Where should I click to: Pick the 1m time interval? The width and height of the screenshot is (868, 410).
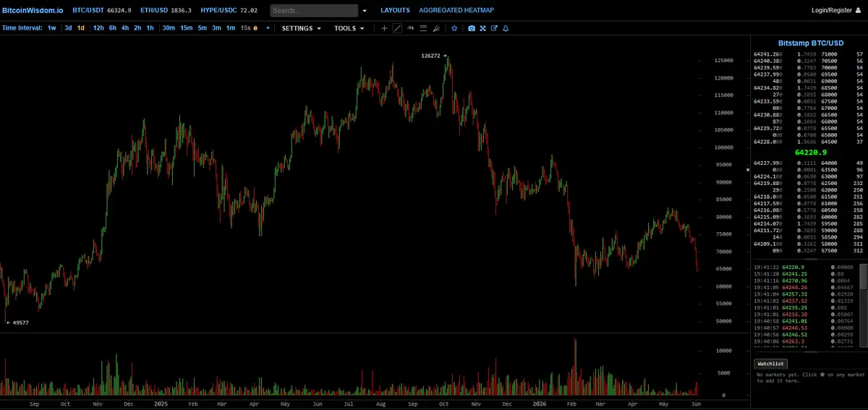[231, 28]
